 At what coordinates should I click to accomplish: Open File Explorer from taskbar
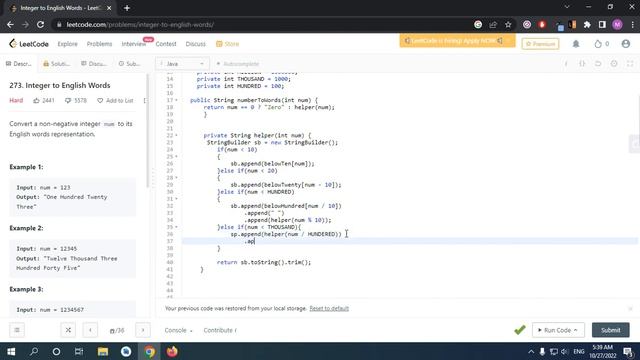point(102,351)
